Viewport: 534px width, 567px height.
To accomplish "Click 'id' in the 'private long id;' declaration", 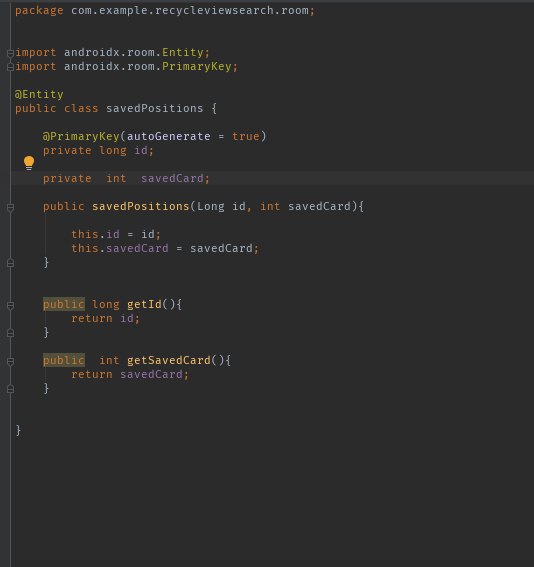I will [x=141, y=150].
